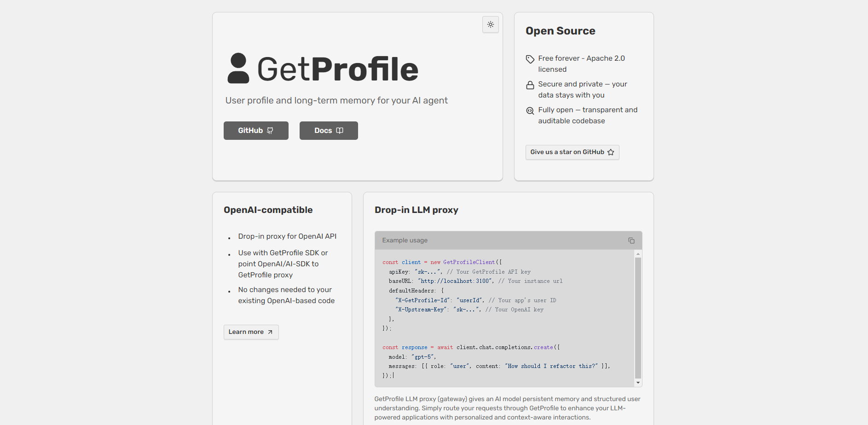Click the tag icon next to Apache 2.0 license
The height and width of the screenshot is (425, 868).
point(530,59)
